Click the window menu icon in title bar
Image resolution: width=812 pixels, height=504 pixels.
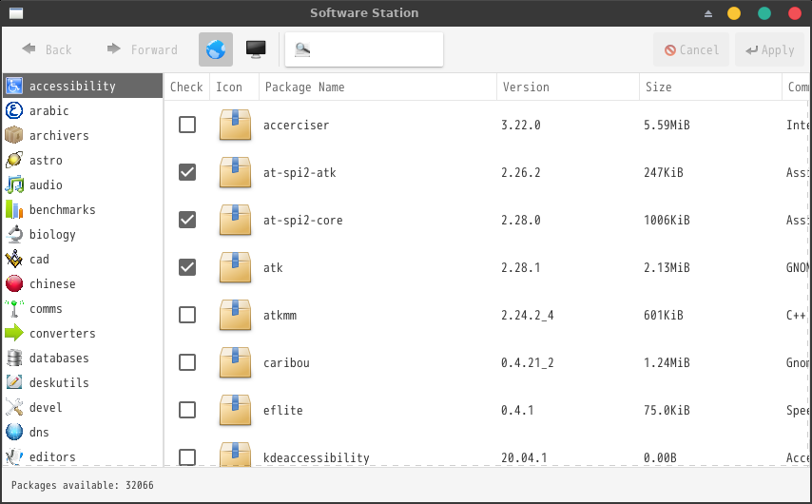[x=16, y=13]
